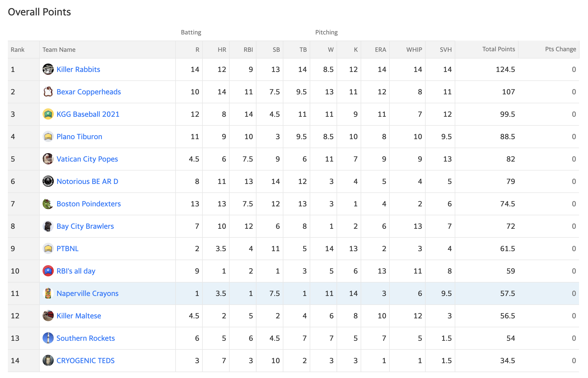Sort standings by Total Points column
Viewport: 588px width, 378px height.
[x=498, y=49]
